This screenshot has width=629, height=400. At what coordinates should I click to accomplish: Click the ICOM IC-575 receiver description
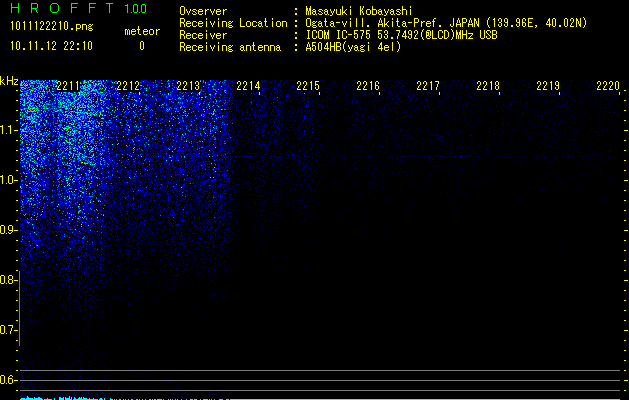[401, 35]
